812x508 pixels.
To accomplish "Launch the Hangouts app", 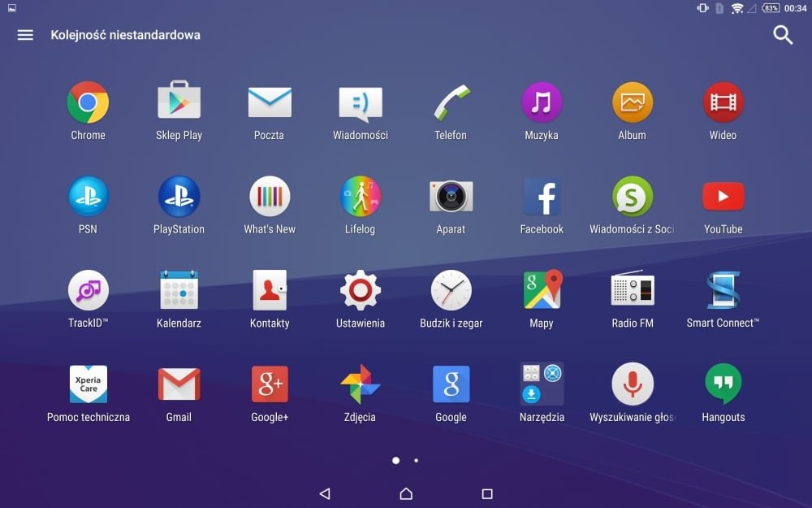I will 723,384.
